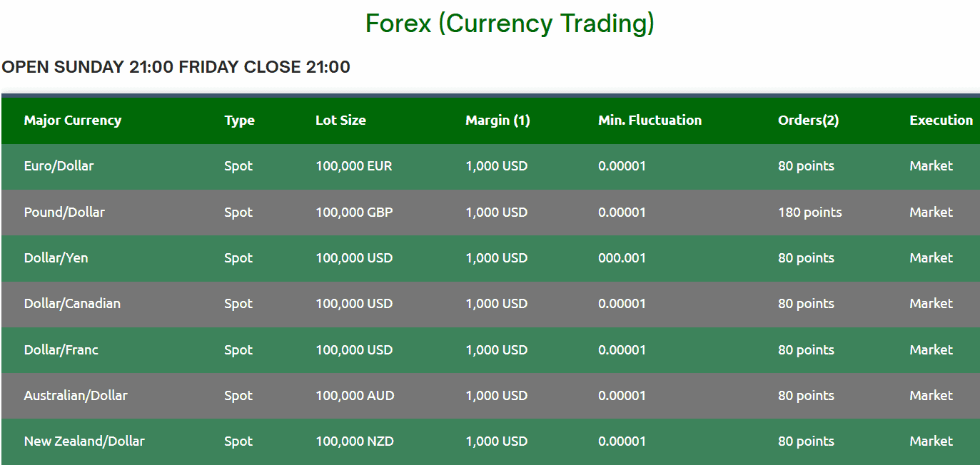Image resolution: width=980 pixels, height=465 pixels.
Task: Click the Dollar/Yen pair name
Action: 56,258
